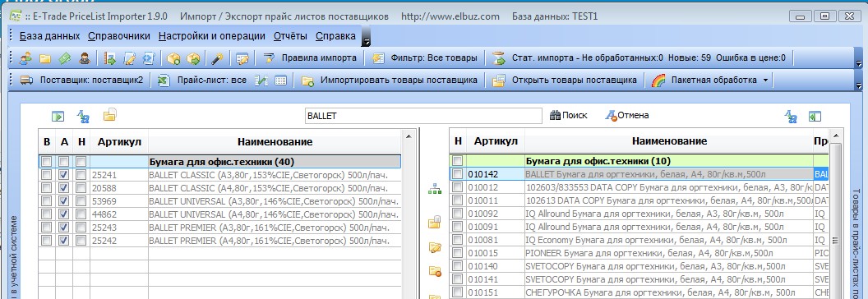Screen dimensions: 868x299
Task: Open the users icon in main toolbar
Action: 25,58
